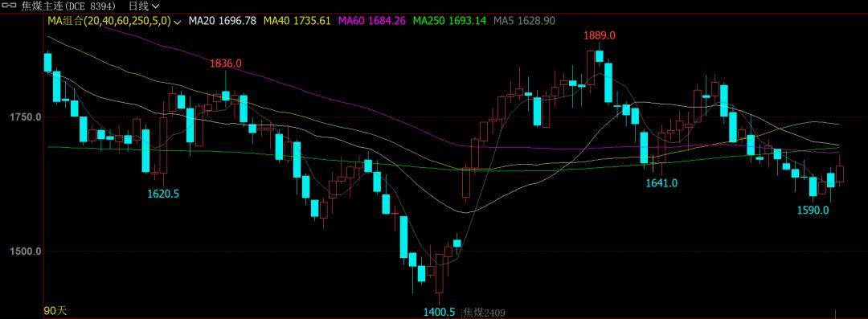Expand the MA组合 indicator settings dropdown
This screenshot has height=319, width=868.
click(x=177, y=22)
